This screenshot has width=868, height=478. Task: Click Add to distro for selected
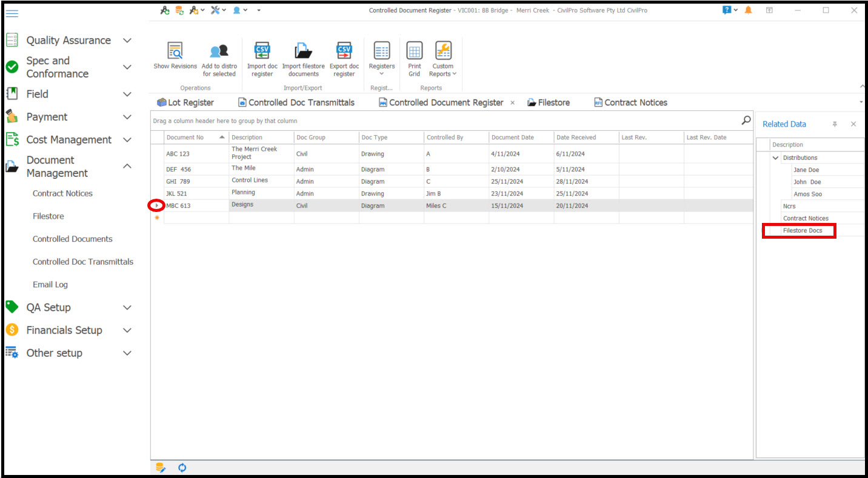[219, 51]
